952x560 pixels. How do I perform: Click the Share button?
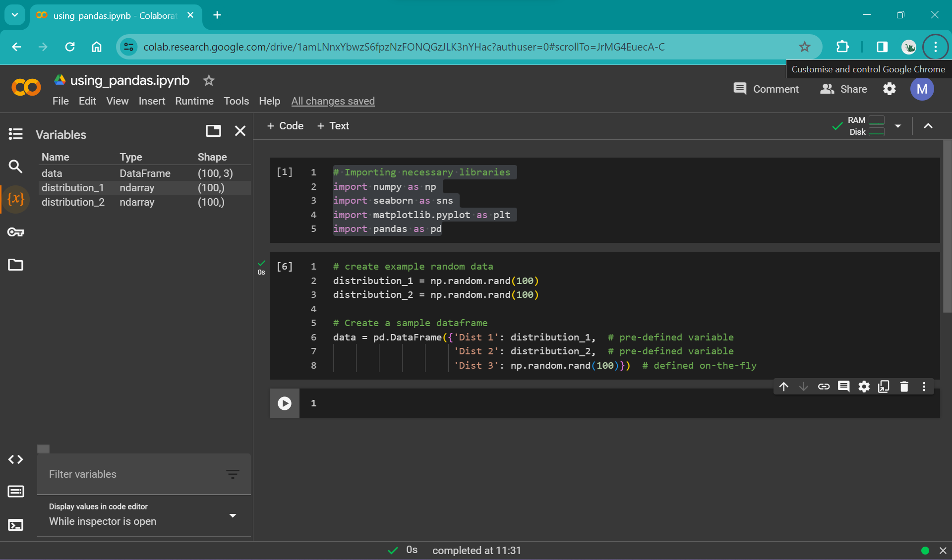coord(844,89)
